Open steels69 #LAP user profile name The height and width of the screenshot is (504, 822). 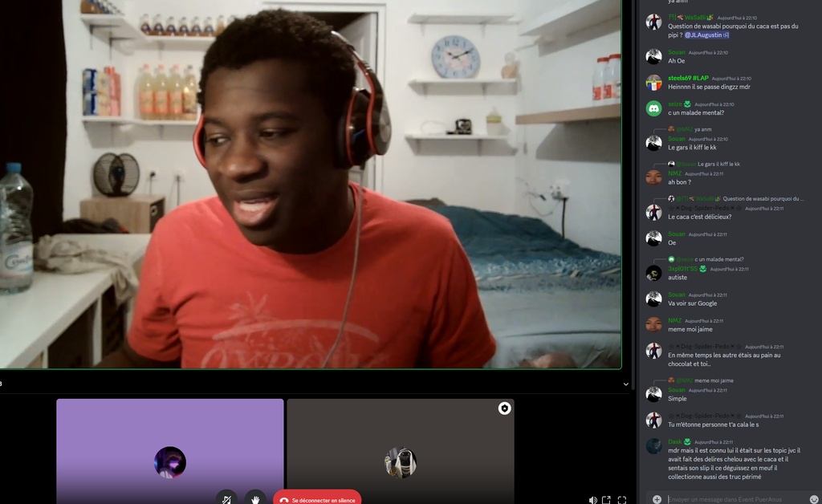tap(688, 78)
